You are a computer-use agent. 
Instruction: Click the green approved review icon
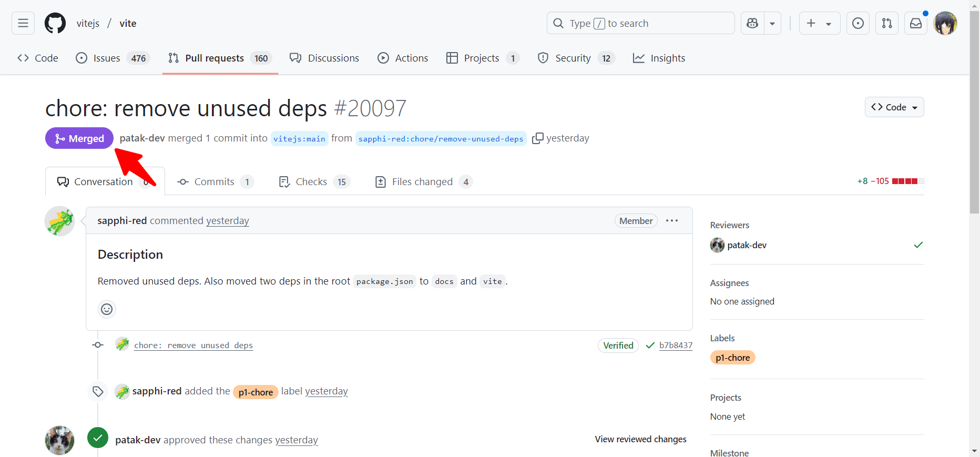(x=98, y=438)
